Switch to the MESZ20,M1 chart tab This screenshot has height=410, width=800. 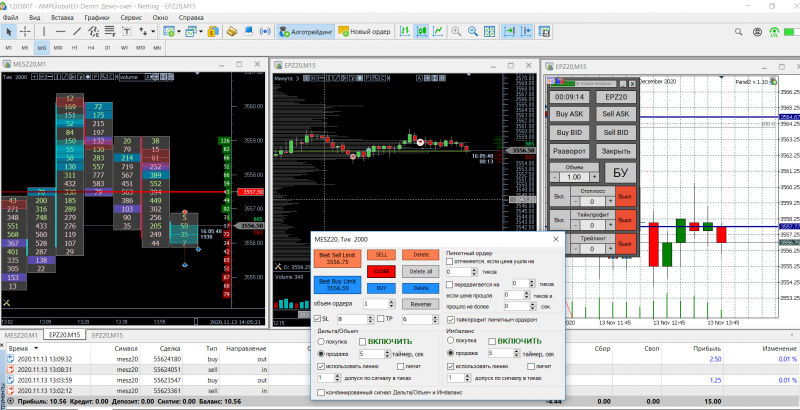(x=21, y=336)
